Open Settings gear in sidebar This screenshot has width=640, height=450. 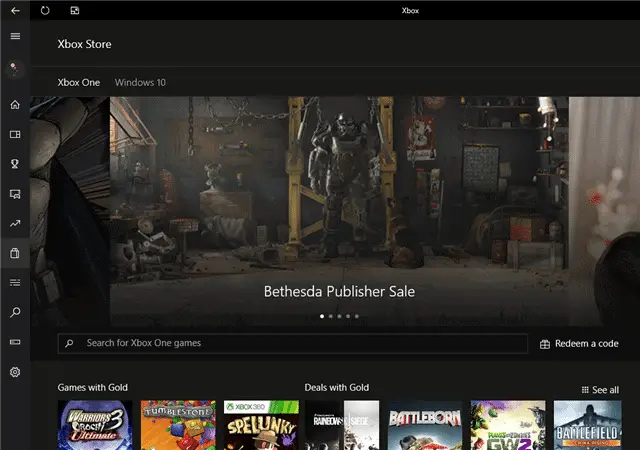click(15, 372)
